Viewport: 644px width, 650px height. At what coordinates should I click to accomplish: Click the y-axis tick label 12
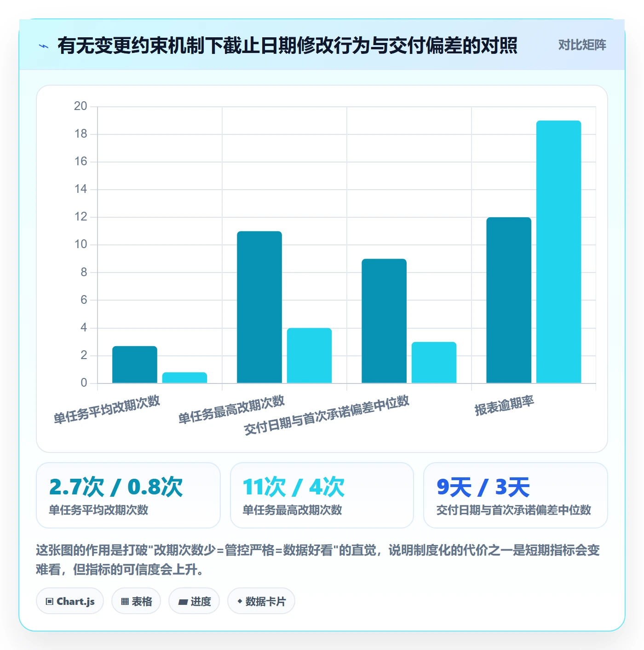(80, 217)
